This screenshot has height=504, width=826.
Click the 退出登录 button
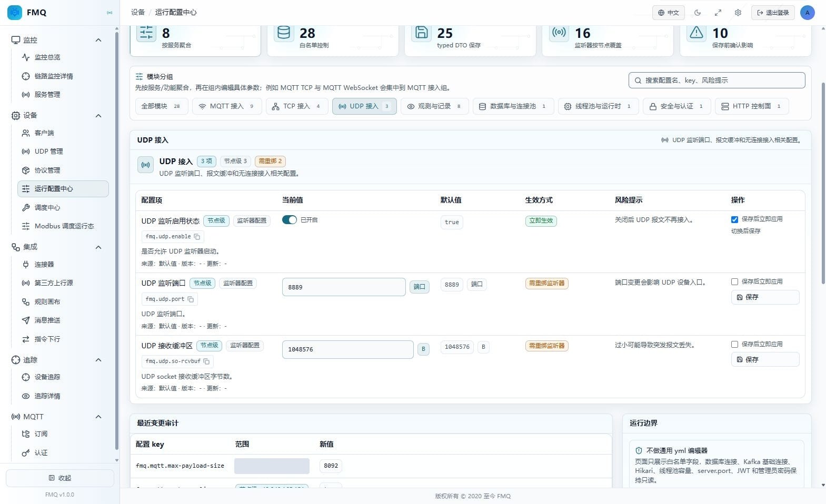coord(773,13)
